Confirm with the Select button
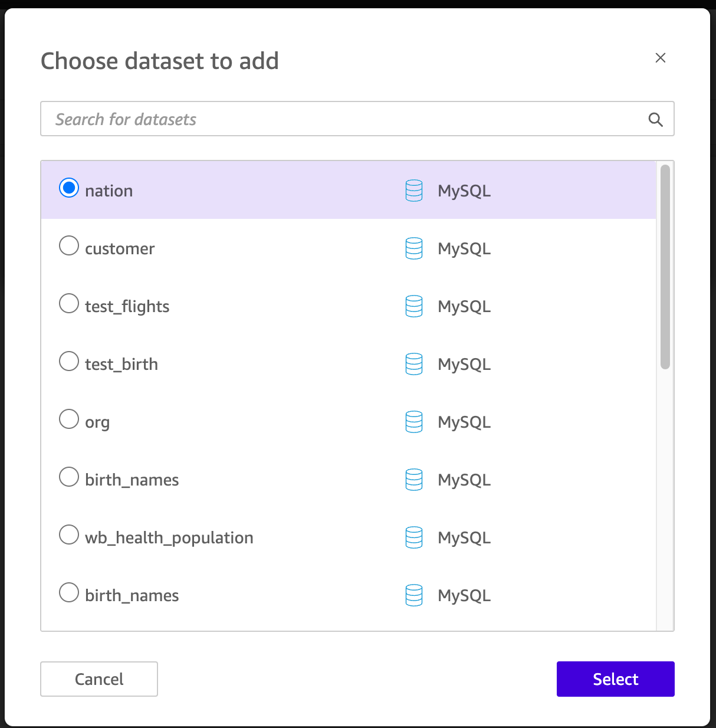 [615, 679]
